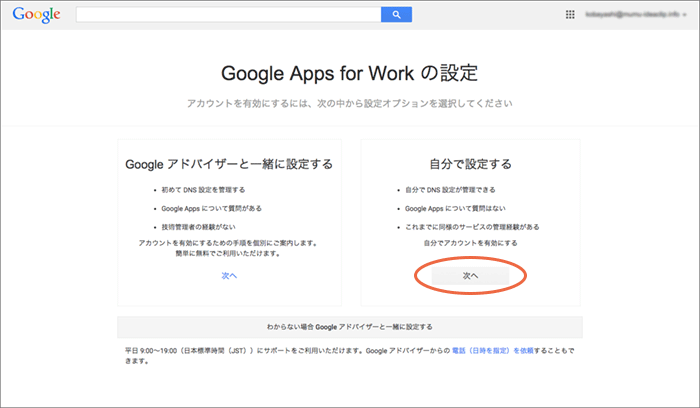Click the 初めて DNS 設定を管理する bullet

203,190
